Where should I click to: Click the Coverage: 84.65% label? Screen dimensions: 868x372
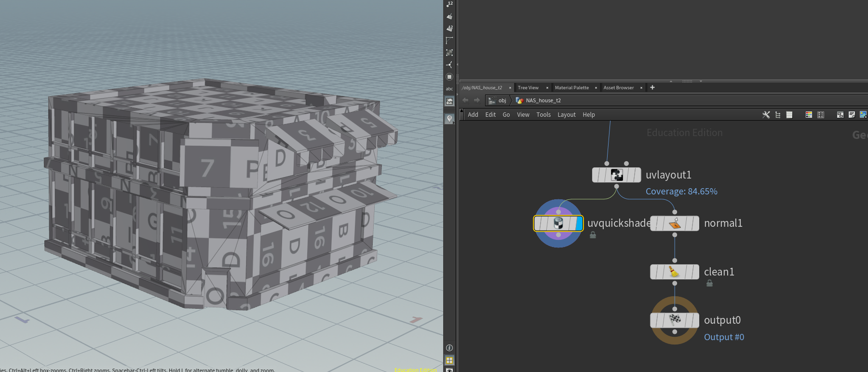[x=681, y=192]
